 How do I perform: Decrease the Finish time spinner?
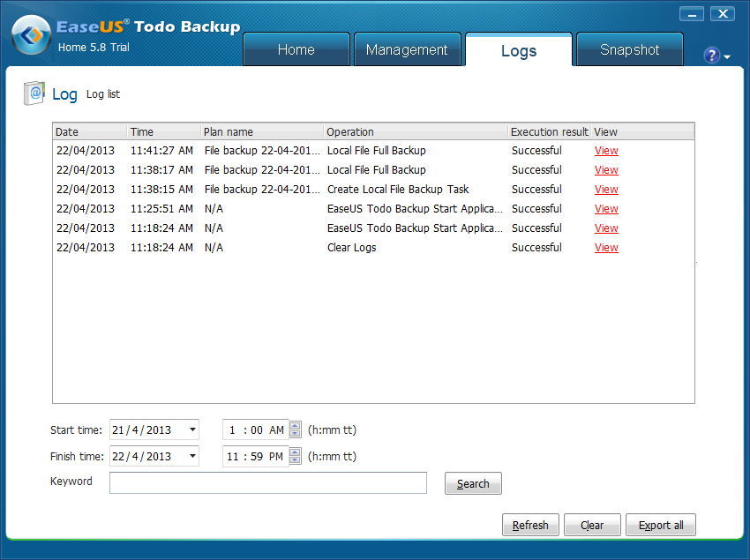point(295,460)
